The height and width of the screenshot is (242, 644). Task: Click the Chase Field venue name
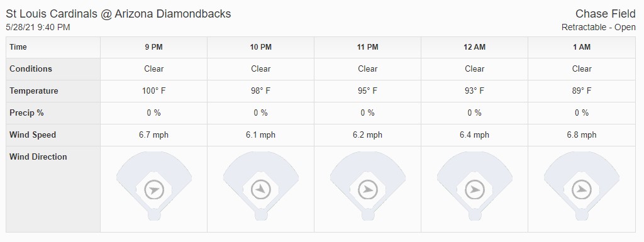(x=606, y=14)
